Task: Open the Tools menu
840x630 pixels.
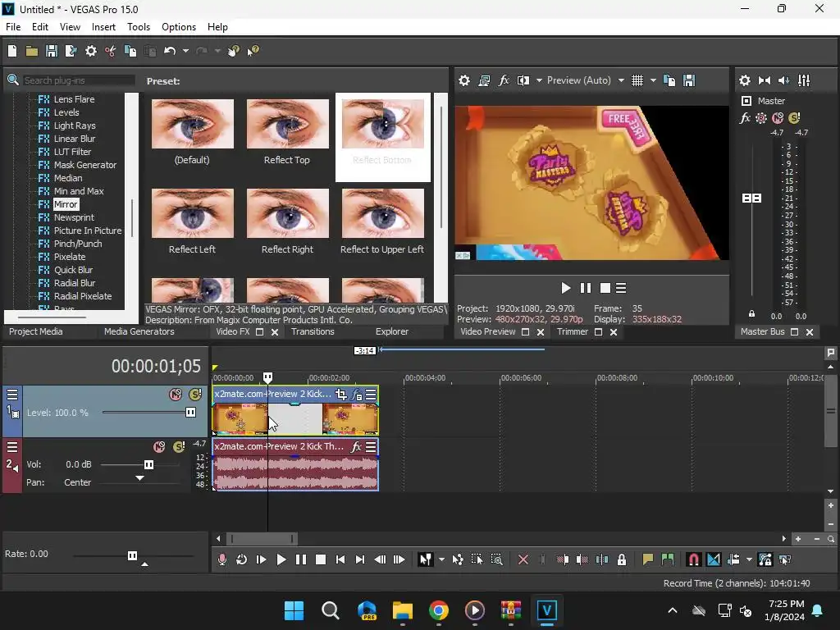Action: 138,27
